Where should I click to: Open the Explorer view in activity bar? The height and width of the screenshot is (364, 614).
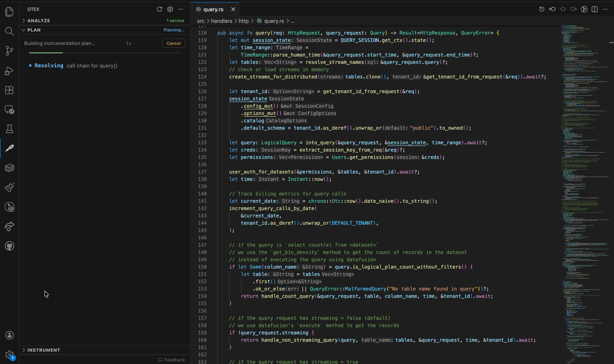[9, 12]
